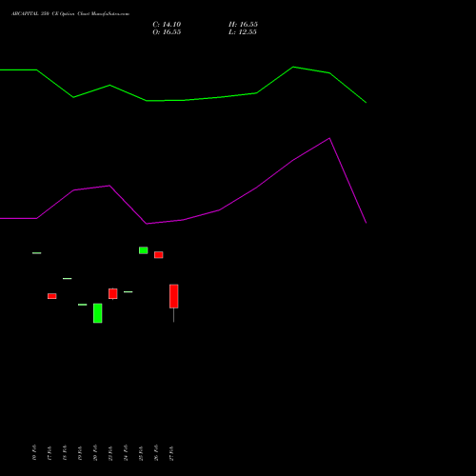
Task: Select the 17 Feb date label
Action: [50, 452]
